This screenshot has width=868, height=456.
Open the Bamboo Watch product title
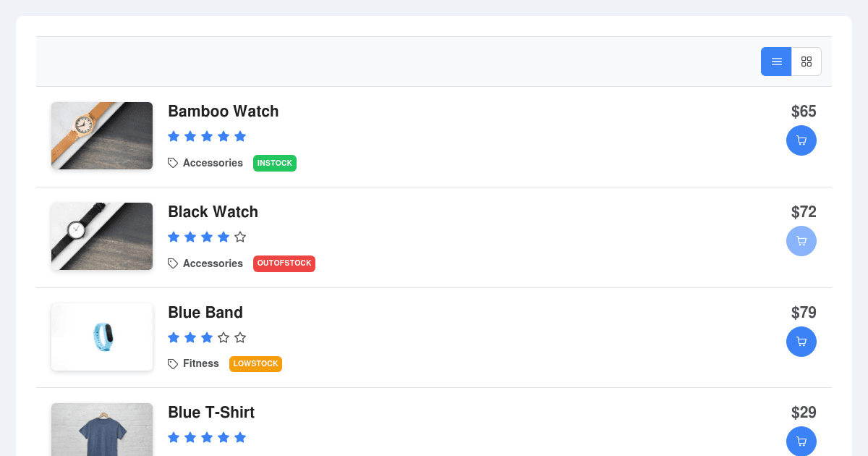(x=223, y=111)
